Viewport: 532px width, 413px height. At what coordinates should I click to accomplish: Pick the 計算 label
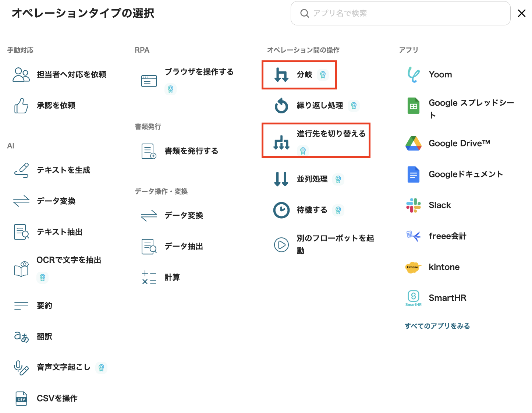coord(172,278)
